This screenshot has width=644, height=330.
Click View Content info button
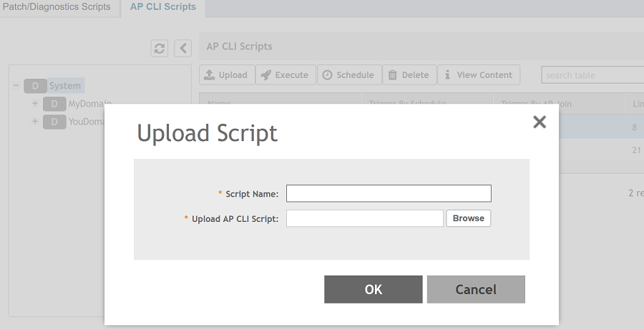(x=478, y=75)
